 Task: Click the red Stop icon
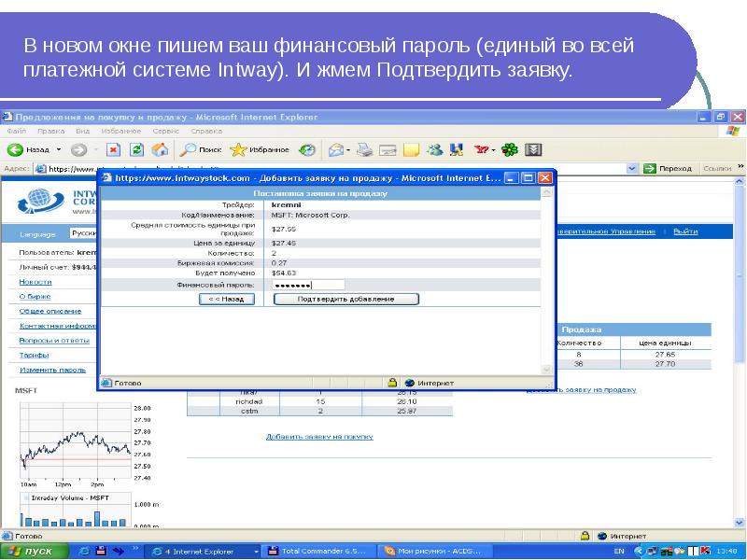[x=114, y=149]
